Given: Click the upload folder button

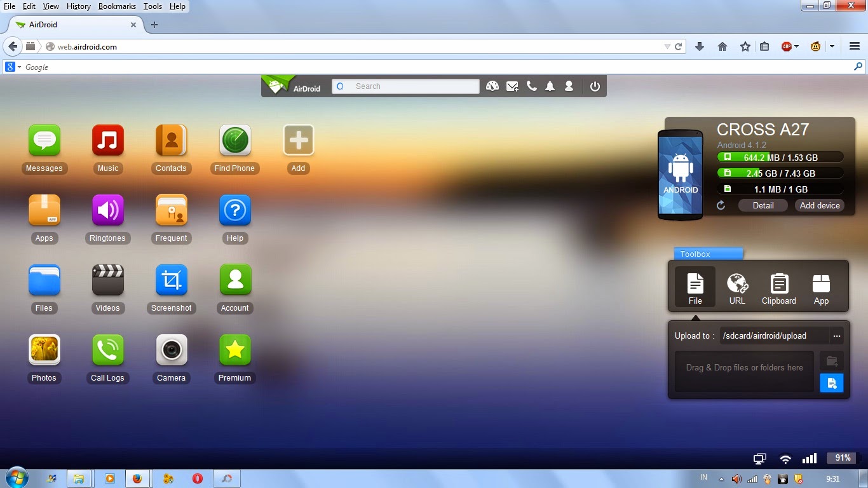Looking at the screenshot, I should [832, 362].
